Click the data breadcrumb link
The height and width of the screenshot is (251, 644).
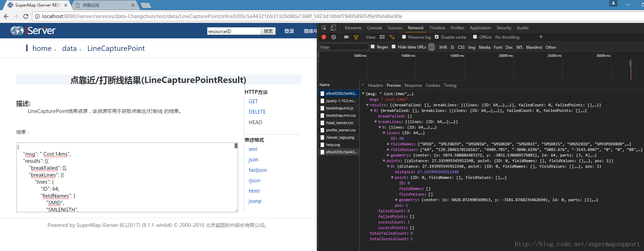pyautogui.click(x=69, y=48)
